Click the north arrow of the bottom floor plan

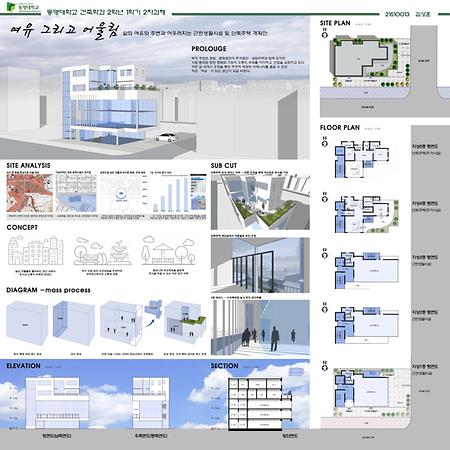pyautogui.click(x=325, y=367)
